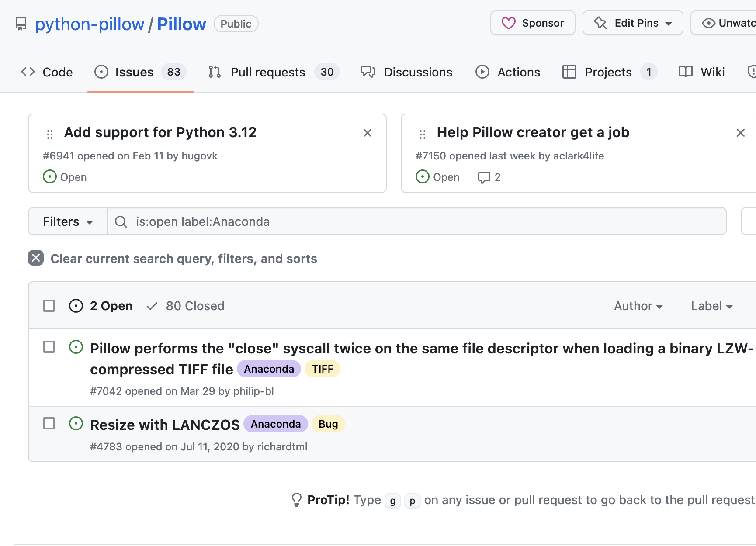Click the Actions play-circle icon
The width and height of the screenshot is (756, 546).
[x=482, y=72]
